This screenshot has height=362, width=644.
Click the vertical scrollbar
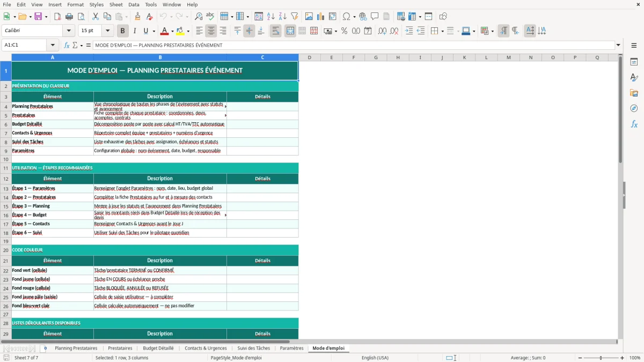(x=620, y=197)
